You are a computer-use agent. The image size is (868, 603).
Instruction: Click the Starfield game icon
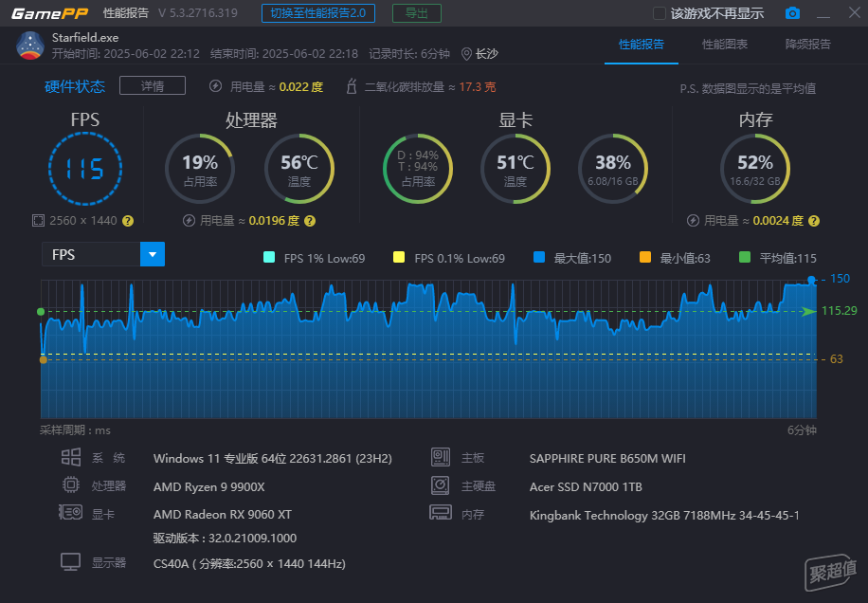click(x=30, y=46)
